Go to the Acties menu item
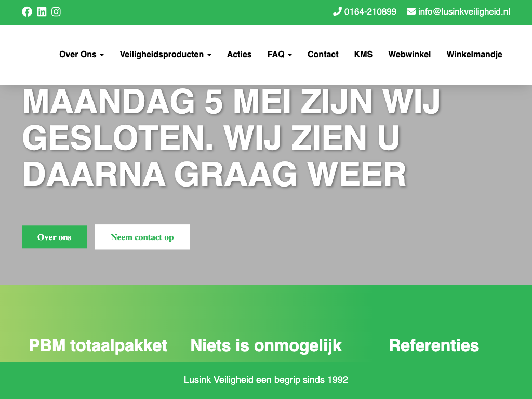The width and height of the screenshot is (532, 399). click(x=239, y=54)
